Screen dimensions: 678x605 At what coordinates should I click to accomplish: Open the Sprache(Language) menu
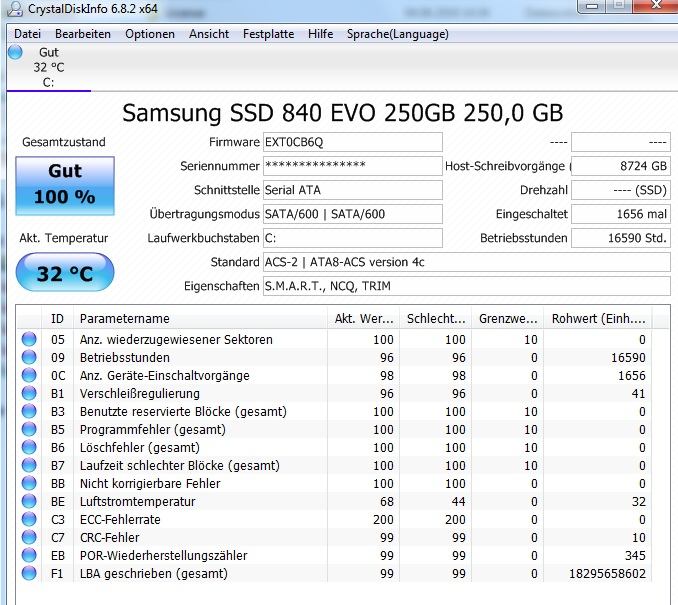pos(397,34)
